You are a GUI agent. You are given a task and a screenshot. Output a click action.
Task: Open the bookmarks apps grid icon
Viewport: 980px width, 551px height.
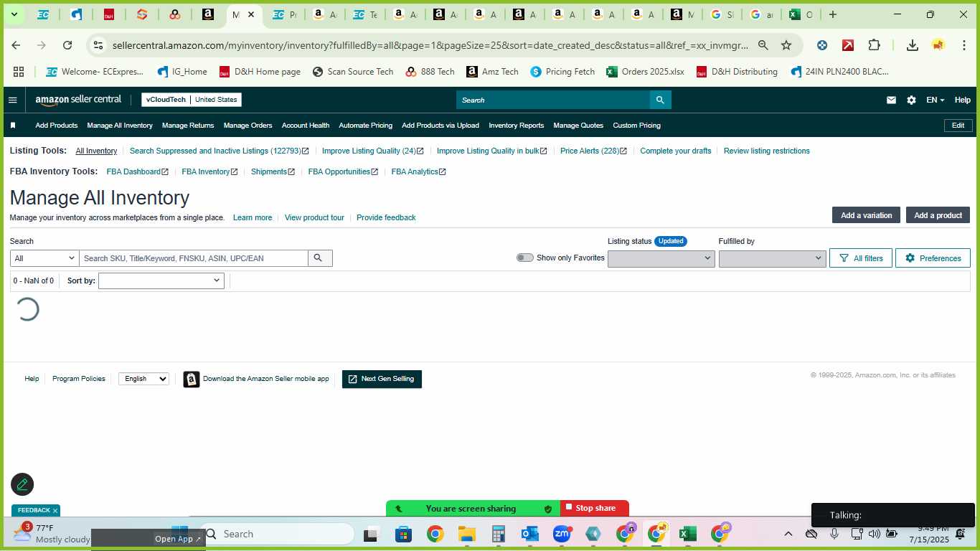click(19, 72)
